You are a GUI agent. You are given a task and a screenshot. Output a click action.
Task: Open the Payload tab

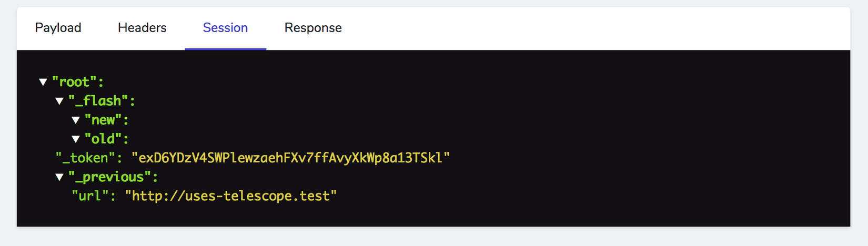[58, 28]
